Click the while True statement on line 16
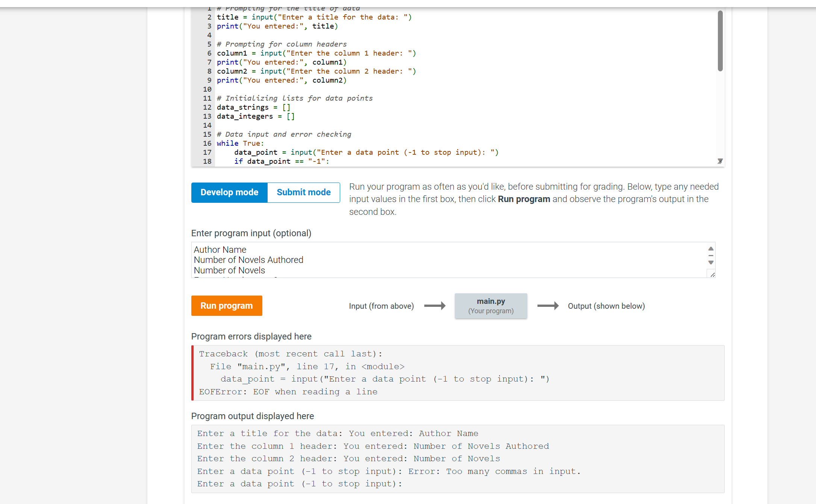Image resolution: width=816 pixels, height=504 pixels. click(241, 143)
